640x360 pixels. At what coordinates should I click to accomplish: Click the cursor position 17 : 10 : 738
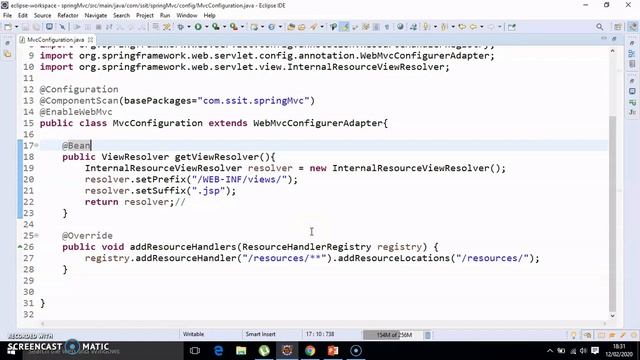point(320,334)
